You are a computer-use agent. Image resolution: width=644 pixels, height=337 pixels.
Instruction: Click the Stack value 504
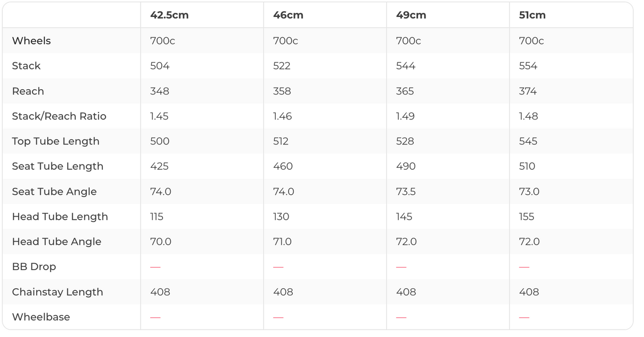pos(160,66)
